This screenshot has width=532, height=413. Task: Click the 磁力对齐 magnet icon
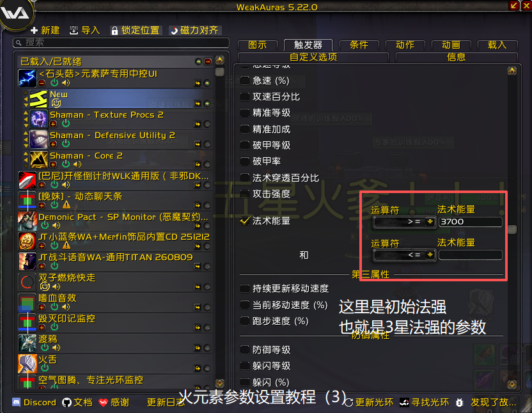point(175,31)
